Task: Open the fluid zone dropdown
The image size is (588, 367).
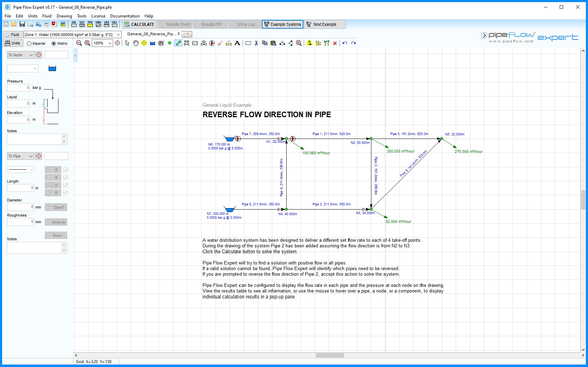Action: [118, 35]
